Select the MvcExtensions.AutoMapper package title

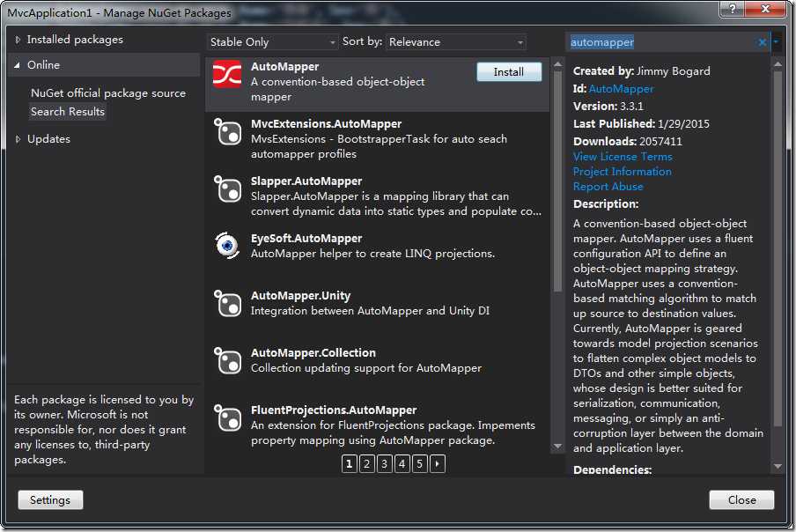[326, 124]
